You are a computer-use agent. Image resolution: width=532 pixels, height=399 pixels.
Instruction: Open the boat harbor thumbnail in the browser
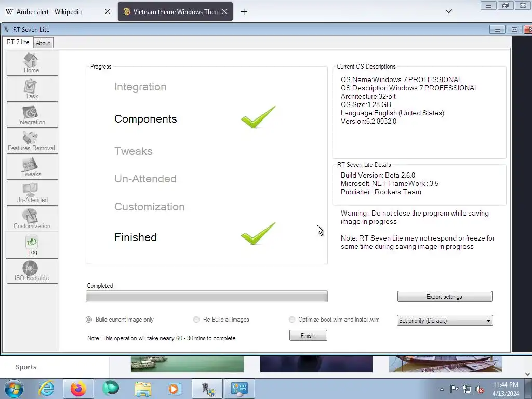coord(187,364)
